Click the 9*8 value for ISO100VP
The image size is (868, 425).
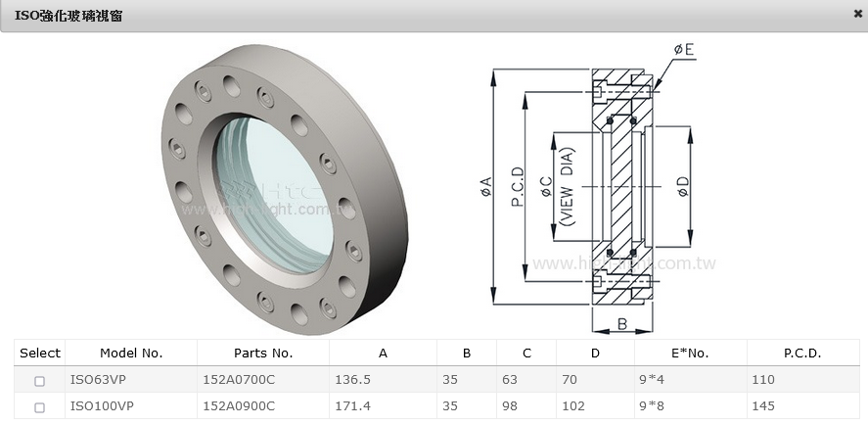click(x=653, y=405)
